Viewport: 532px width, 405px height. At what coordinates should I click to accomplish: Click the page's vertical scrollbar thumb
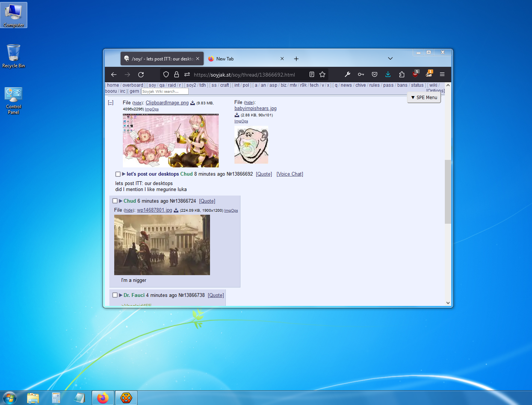click(447, 191)
